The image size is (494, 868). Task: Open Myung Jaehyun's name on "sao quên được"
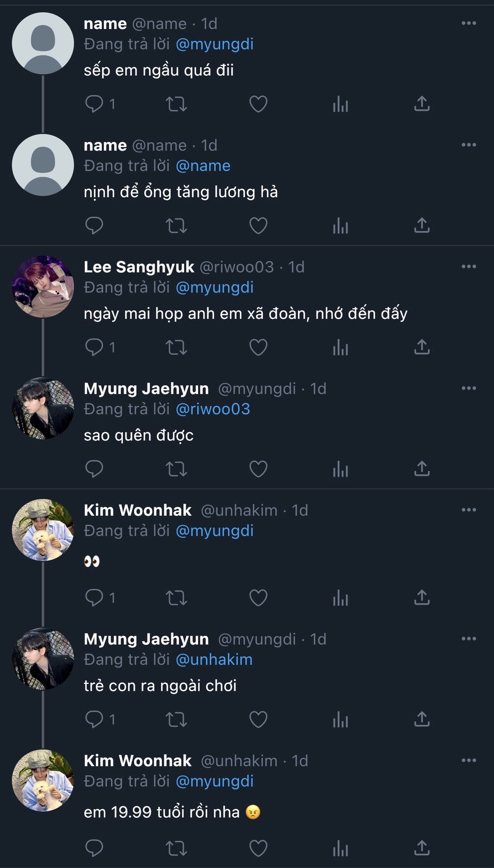[x=146, y=389]
